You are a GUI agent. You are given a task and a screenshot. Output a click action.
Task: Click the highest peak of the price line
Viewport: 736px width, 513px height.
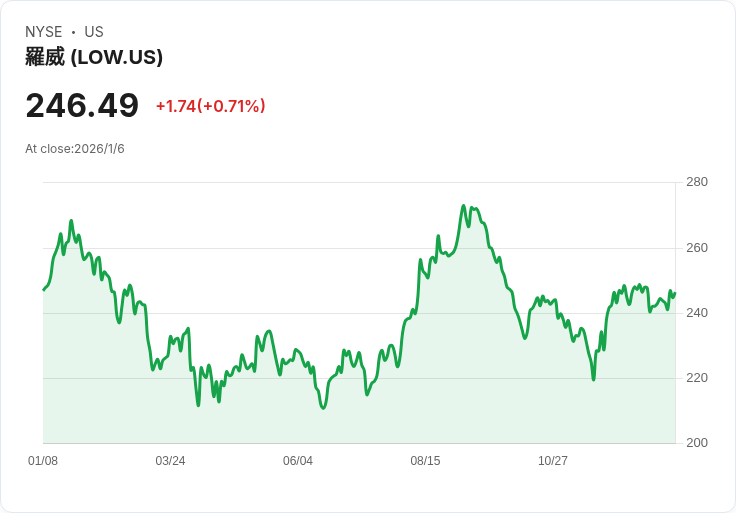point(464,206)
